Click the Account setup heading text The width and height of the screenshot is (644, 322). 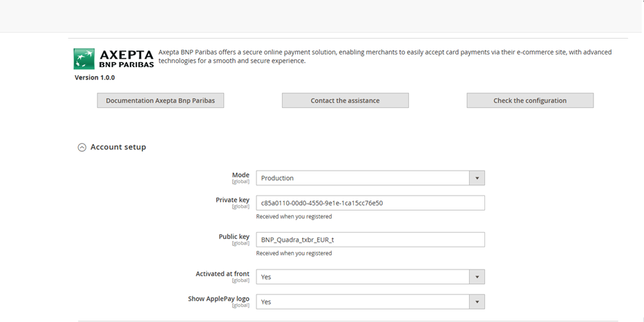(x=118, y=147)
